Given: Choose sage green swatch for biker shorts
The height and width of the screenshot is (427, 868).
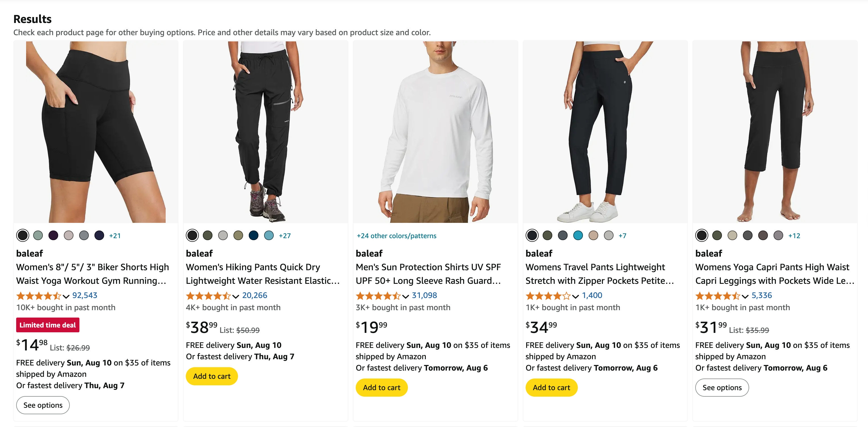Looking at the screenshot, I should [38, 235].
